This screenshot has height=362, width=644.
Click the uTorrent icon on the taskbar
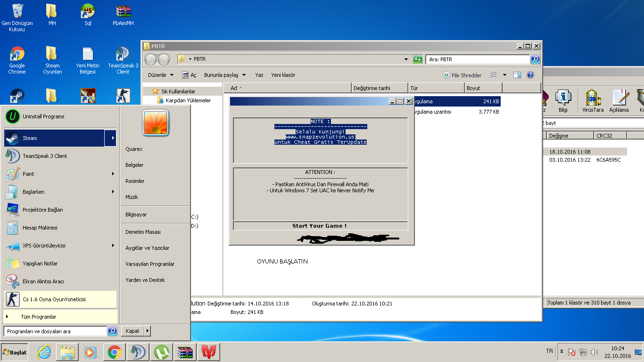click(162, 352)
